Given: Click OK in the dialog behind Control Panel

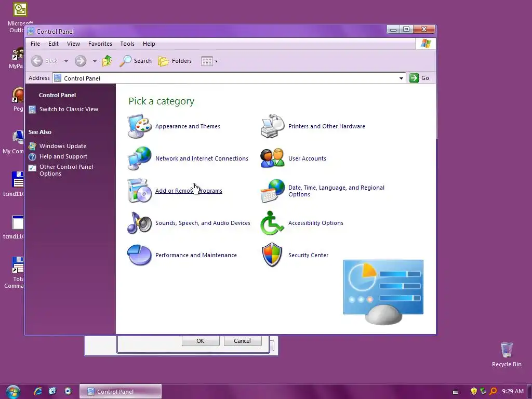Looking at the screenshot, I should pos(201,340).
